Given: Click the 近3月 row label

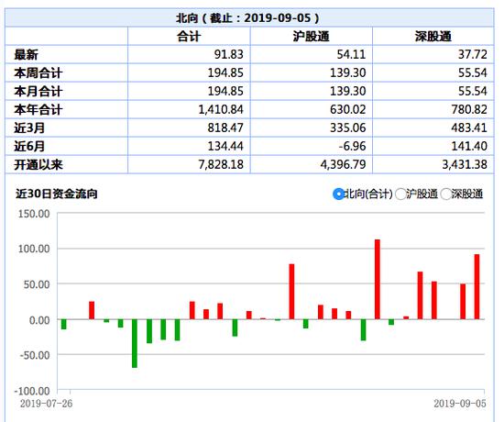Looking at the screenshot, I should coord(29,128).
